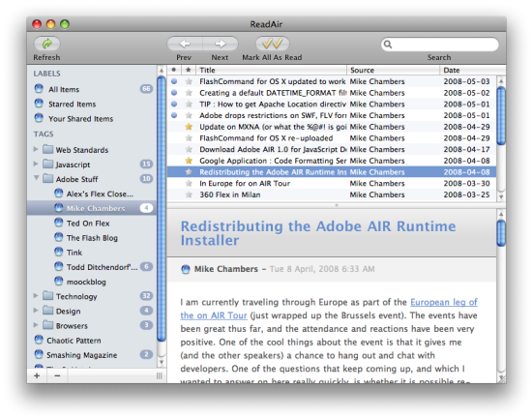This screenshot has width=532, height=419.
Task: Toggle star on Redistributing the Adobe AIR item
Action: point(189,172)
